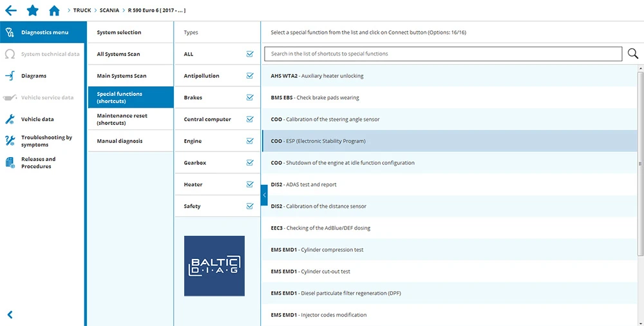
Task: Open Releases and Procedures
Action: [44, 163]
